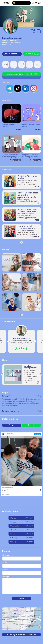43x644 pixels.
Task: Expand Terms and conditions
Action: click(x=39, y=411)
